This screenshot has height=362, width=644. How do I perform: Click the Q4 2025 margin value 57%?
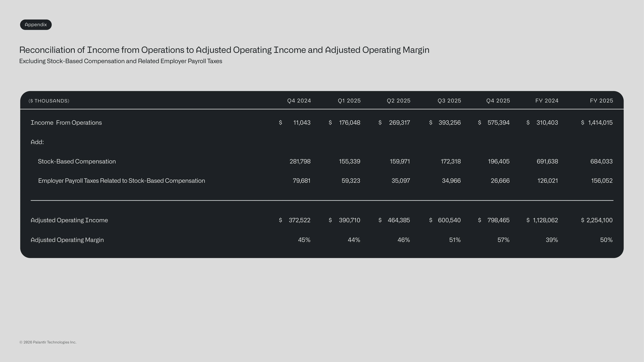point(503,240)
